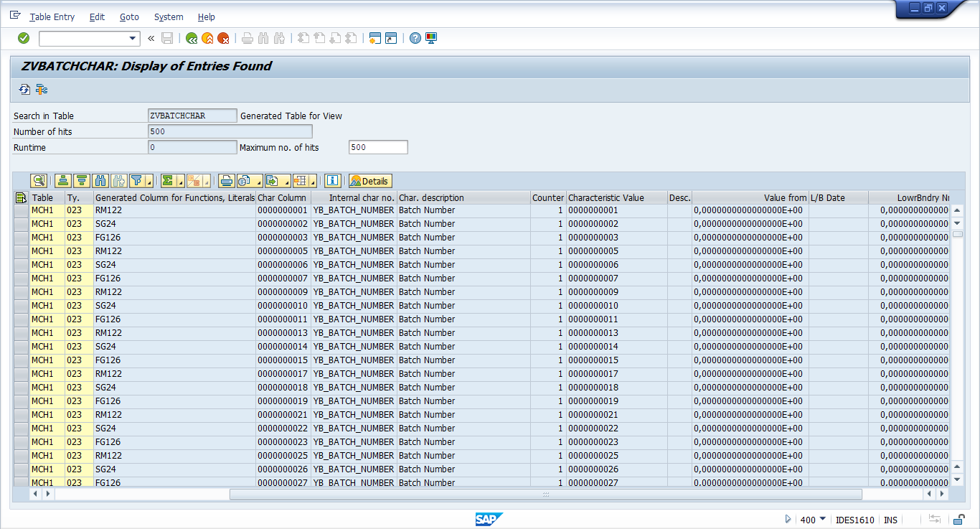Click the IDES1610 system status field

point(855,520)
